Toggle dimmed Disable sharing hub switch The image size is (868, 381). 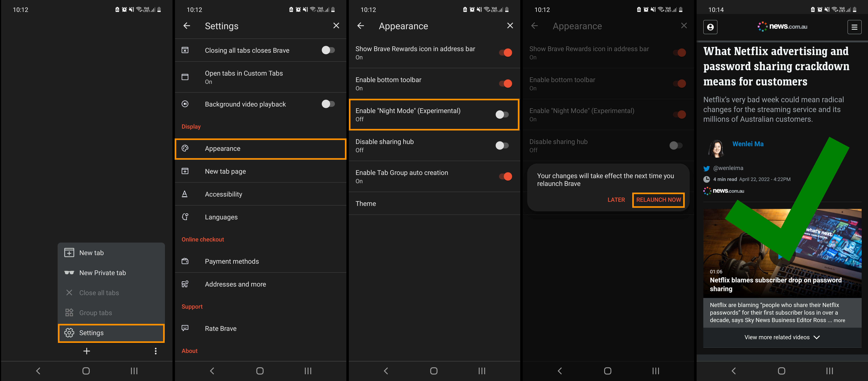coord(676,146)
